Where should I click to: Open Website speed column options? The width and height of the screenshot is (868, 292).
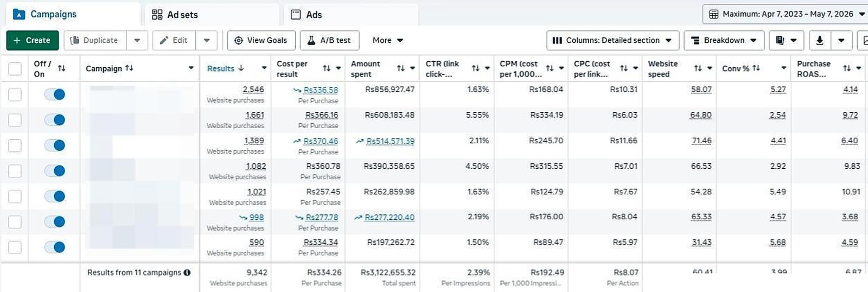(710, 68)
